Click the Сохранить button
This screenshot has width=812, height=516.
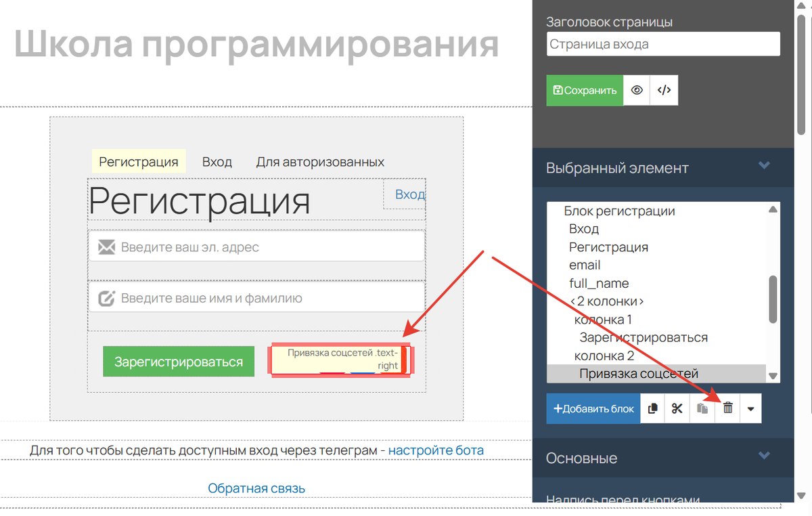(585, 90)
